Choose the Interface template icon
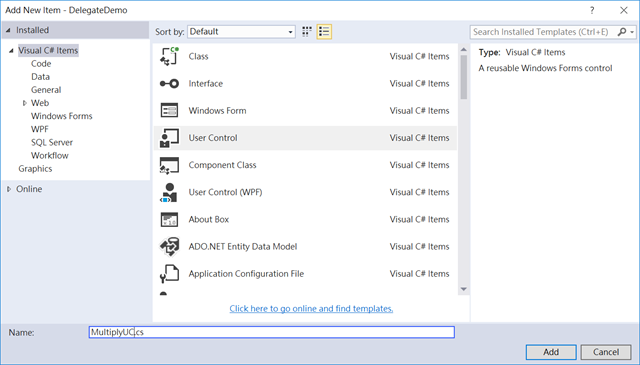This screenshot has height=365, width=640. [169, 84]
